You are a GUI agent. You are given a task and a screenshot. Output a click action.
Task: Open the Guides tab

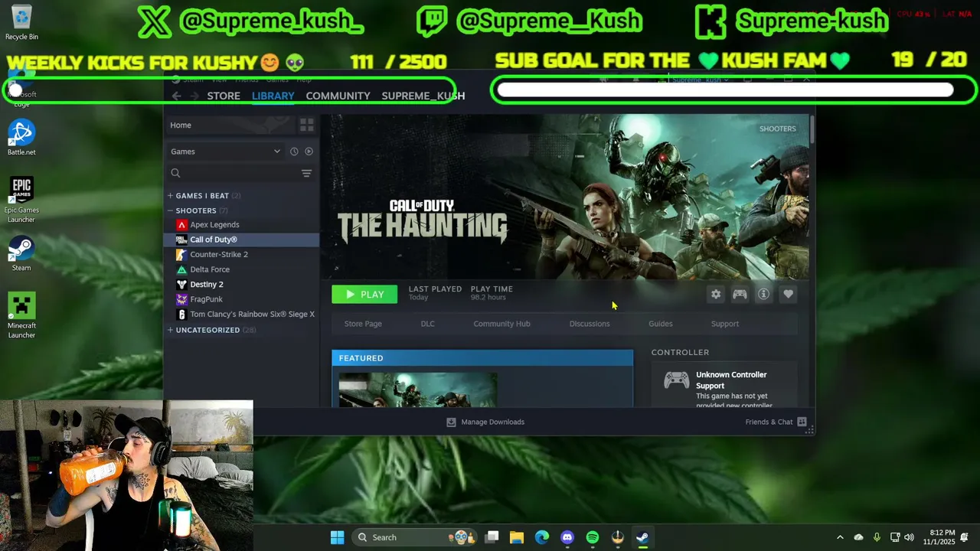(661, 324)
